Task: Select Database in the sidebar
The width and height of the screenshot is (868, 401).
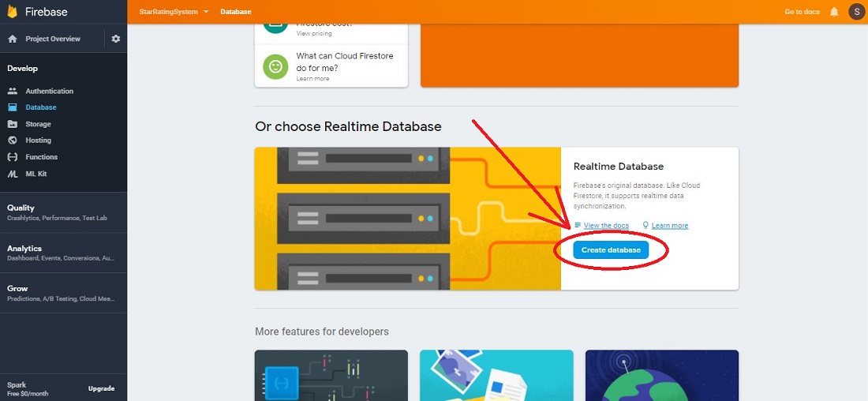Action: point(41,107)
